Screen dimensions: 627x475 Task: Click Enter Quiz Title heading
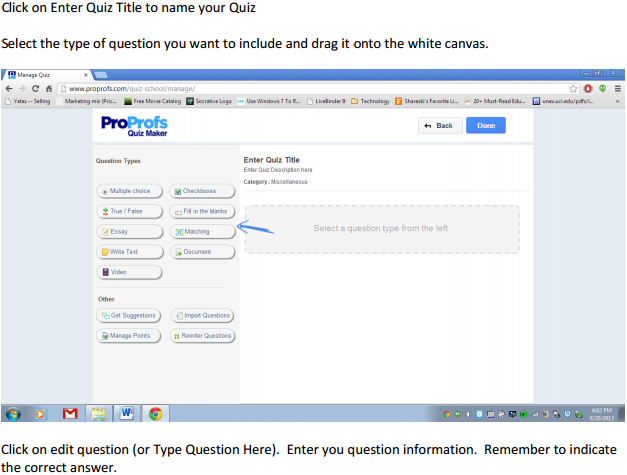coord(272,160)
